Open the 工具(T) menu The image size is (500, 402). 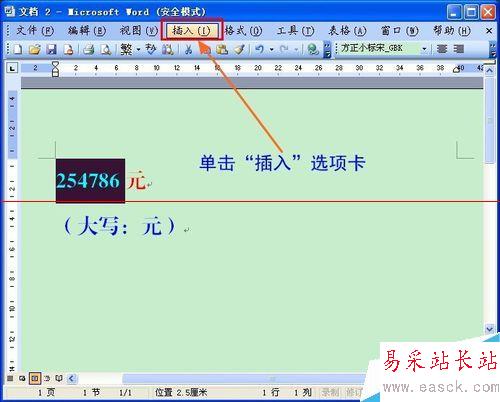coord(295,31)
